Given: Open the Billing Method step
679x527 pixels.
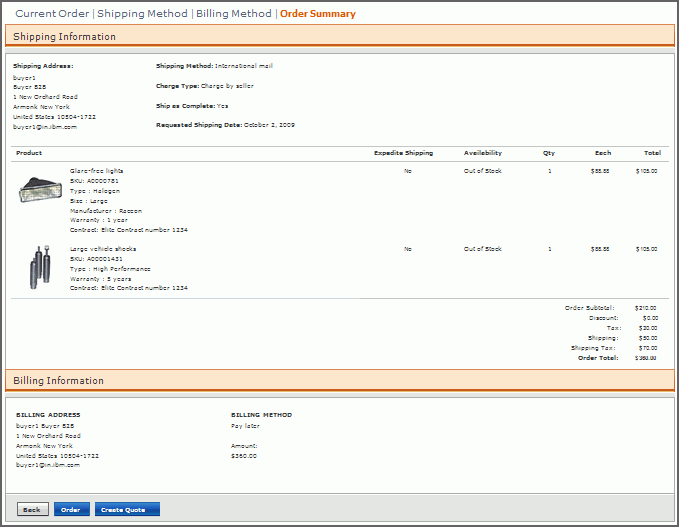Looking at the screenshot, I should click(x=234, y=13).
